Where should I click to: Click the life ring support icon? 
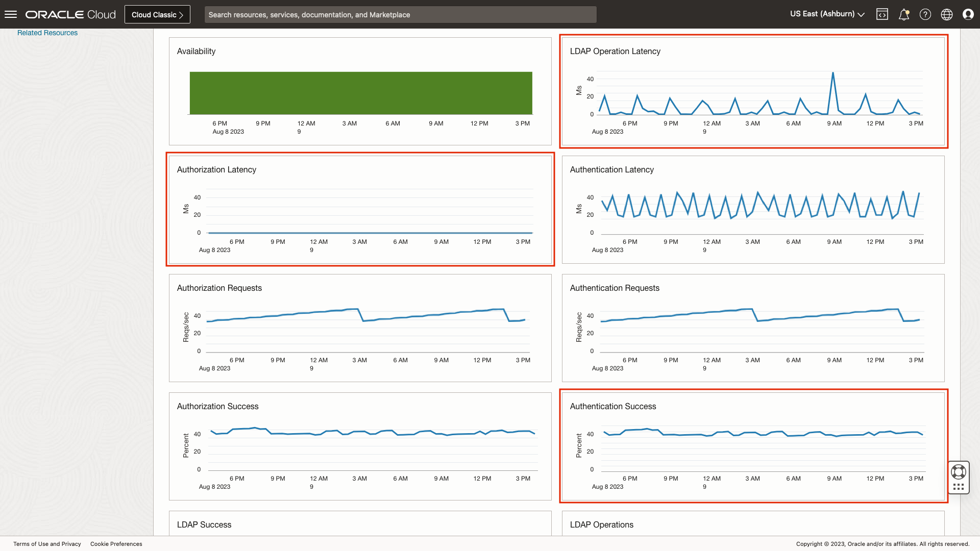click(x=958, y=472)
